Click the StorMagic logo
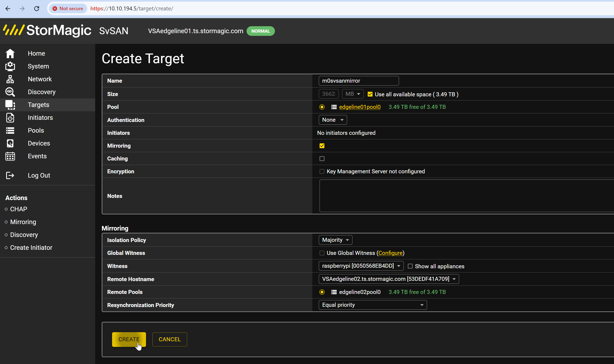614x364 pixels. coord(47,30)
